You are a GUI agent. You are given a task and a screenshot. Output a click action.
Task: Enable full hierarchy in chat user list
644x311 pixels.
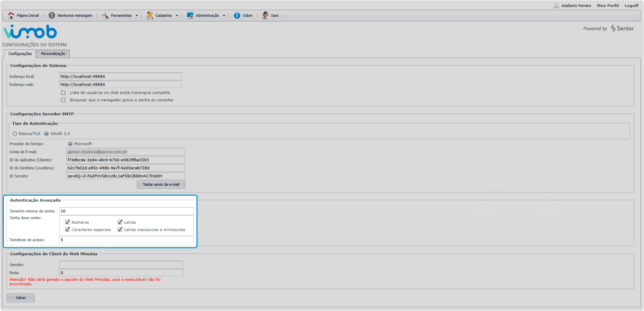(x=63, y=93)
